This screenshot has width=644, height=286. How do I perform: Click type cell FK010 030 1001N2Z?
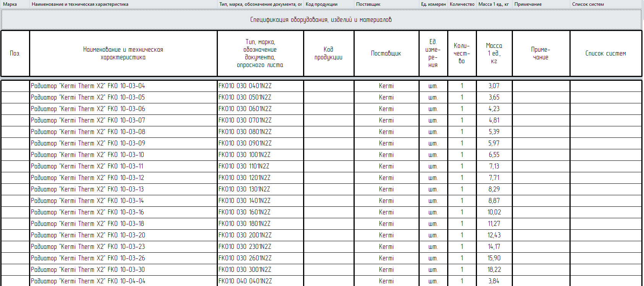pos(261,155)
